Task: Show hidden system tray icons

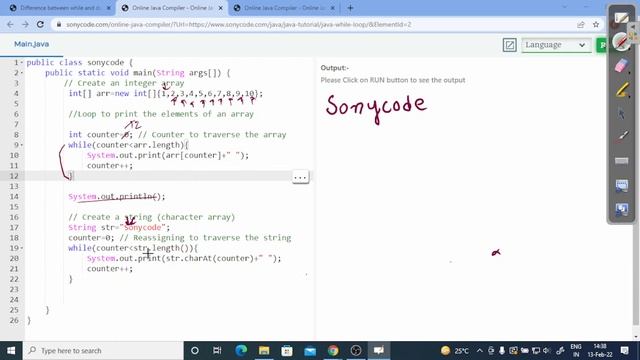Action: point(480,351)
